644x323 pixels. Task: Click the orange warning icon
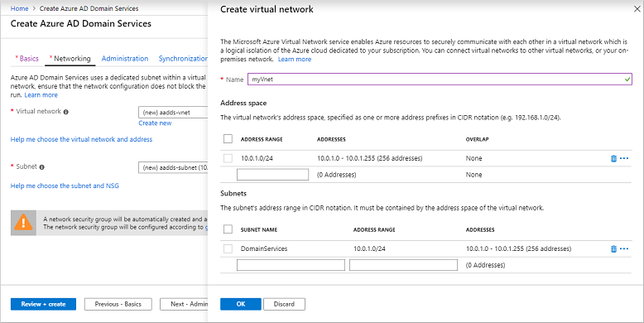pos(23,223)
